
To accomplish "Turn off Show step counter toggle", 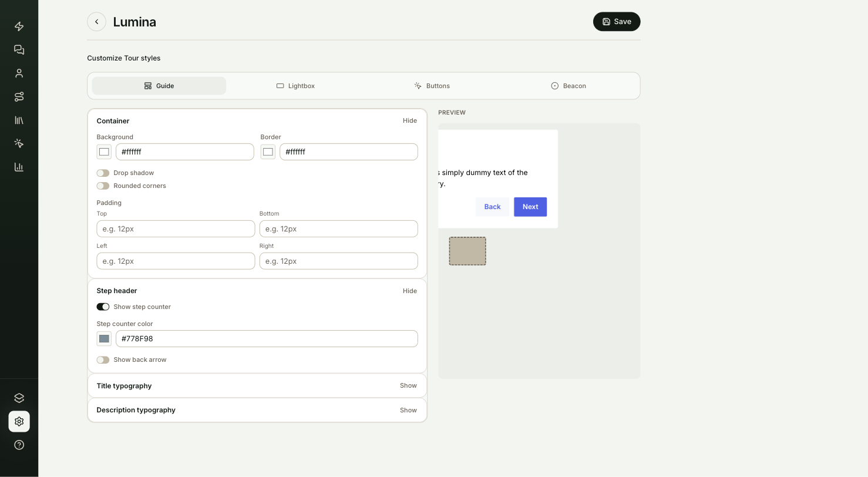I will coord(103,307).
